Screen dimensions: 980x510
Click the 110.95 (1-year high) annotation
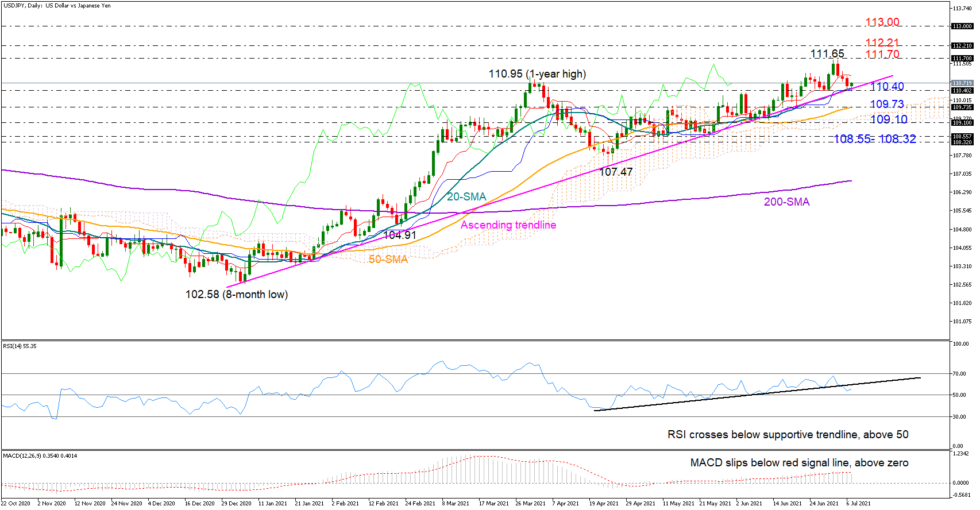coord(537,74)
